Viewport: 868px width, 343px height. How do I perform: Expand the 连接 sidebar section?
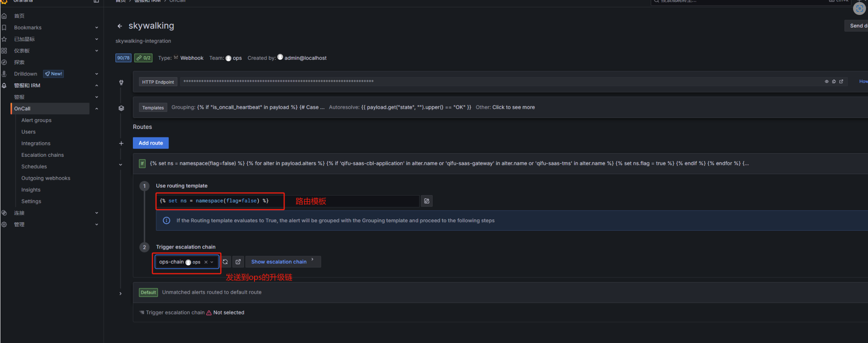pyautogui.click(x=97, y=213)
